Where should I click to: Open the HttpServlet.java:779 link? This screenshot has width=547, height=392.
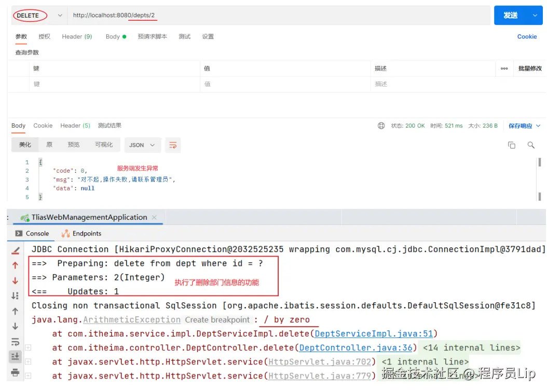pyautogui.click(x=320, y=376)
